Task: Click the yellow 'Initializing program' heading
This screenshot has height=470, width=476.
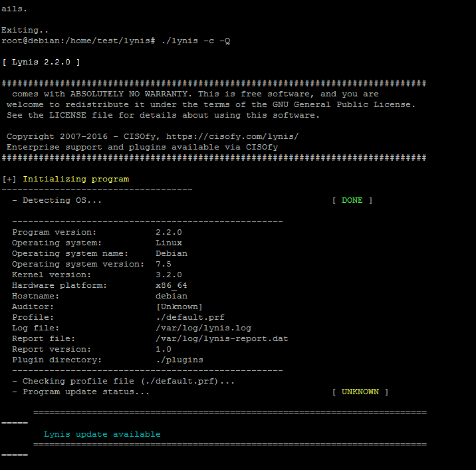Action: (76, 179)
